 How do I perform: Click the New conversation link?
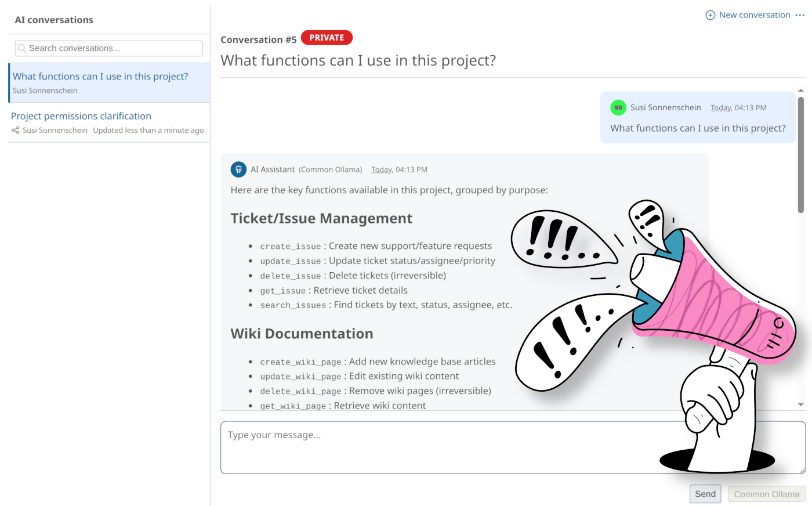pos(754,15)
